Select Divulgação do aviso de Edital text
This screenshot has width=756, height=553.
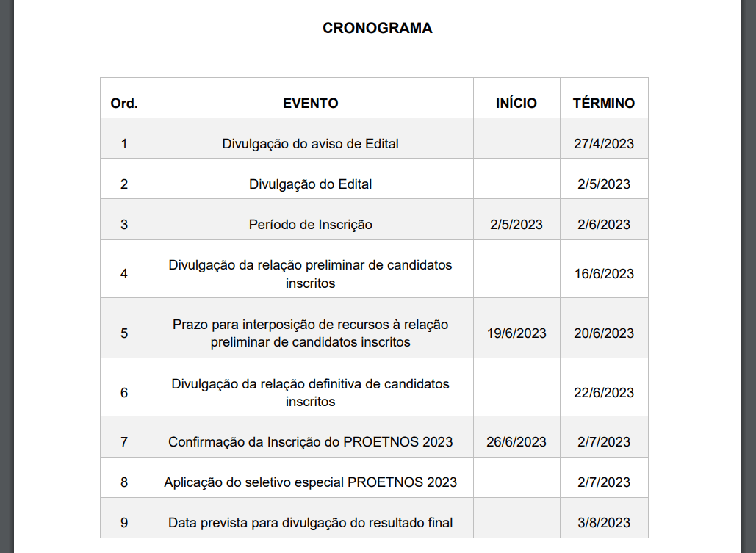pos(311,144)
